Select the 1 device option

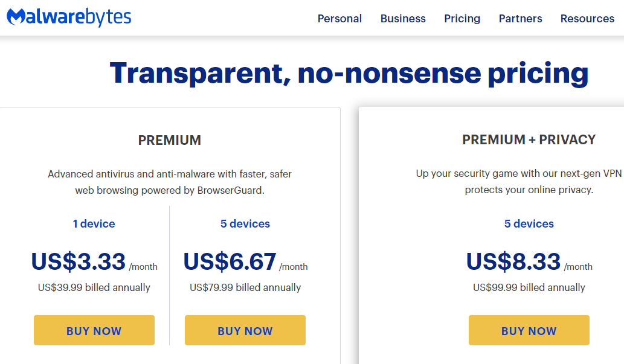click(94, 223)
